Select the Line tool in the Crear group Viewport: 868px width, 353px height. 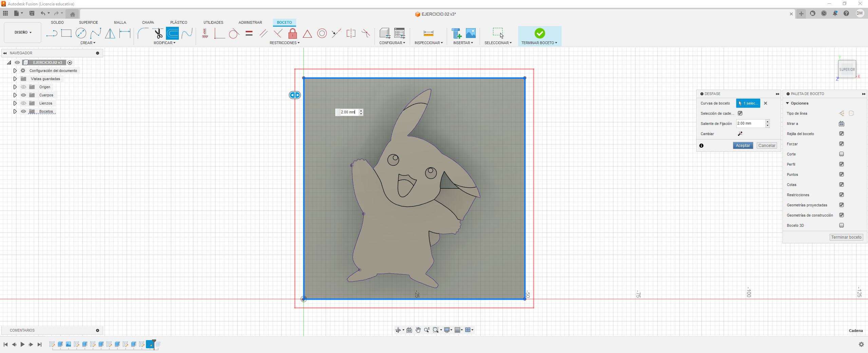click(x=52, y=33)
